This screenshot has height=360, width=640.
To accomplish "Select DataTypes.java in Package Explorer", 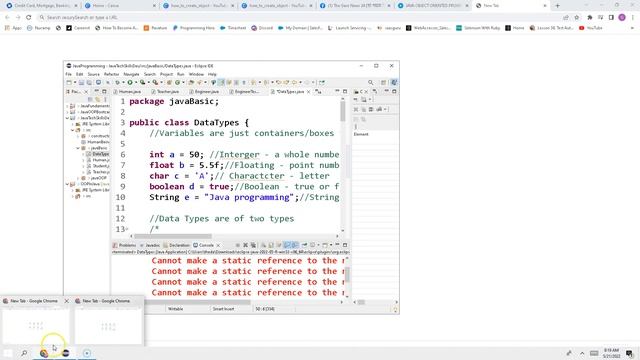I will click(x=98, y=154).
